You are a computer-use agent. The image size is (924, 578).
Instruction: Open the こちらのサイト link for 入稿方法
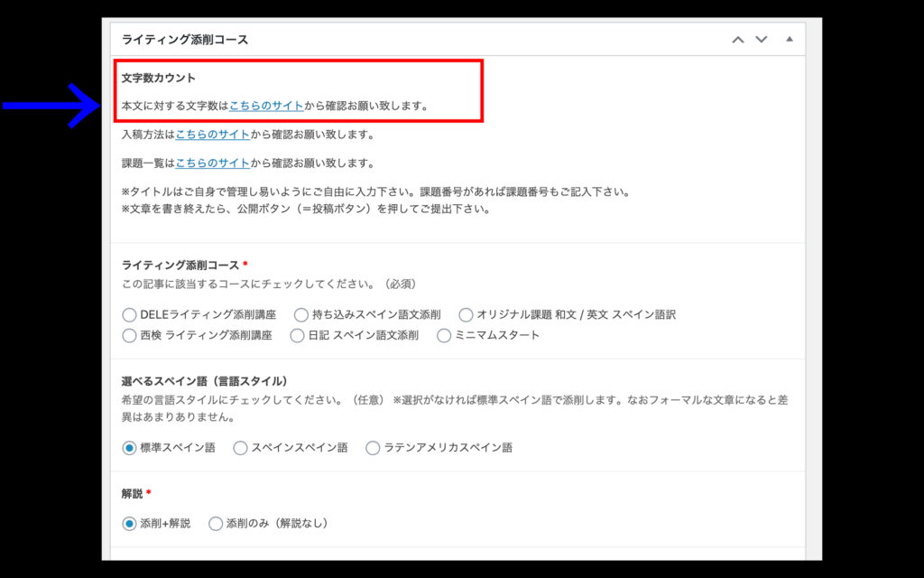pyautogui.click(x=212, y=135)
